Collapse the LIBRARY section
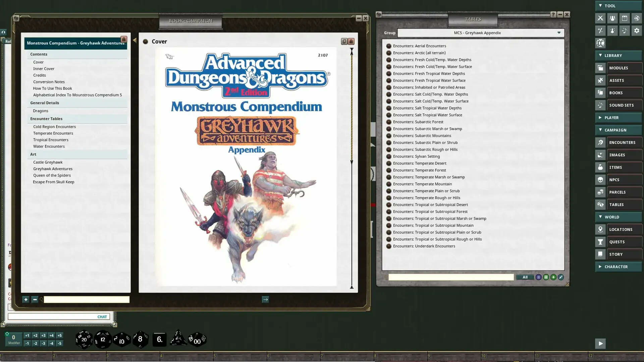The height and width of the screenshot is (362, 644). [600, 55]
